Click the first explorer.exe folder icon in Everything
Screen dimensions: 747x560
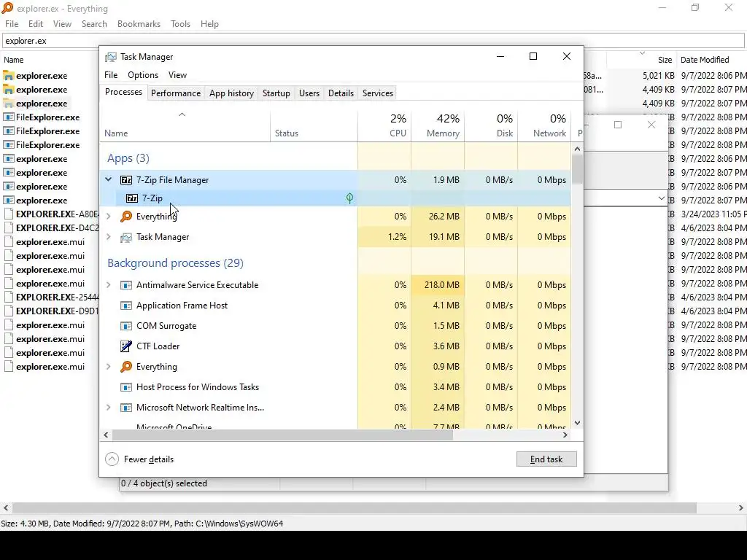coord(8,76)
